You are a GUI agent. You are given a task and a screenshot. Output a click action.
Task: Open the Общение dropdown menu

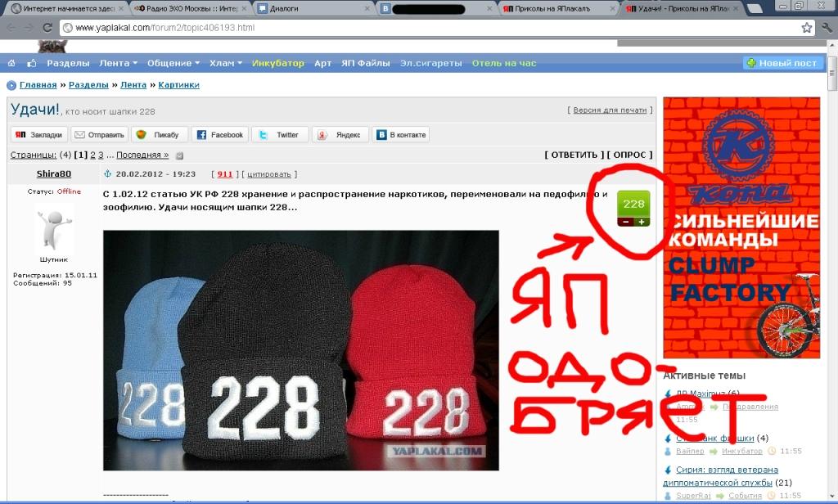pyautogui.click(x=173, y=63)
